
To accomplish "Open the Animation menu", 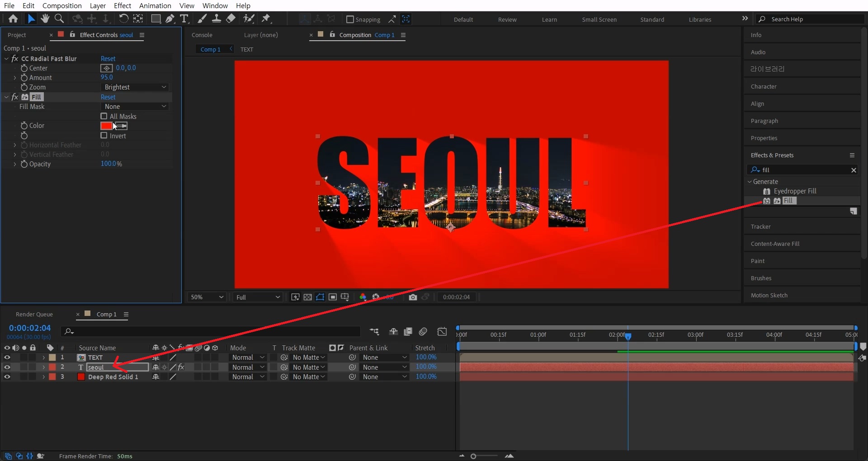I will click(155, 5).
